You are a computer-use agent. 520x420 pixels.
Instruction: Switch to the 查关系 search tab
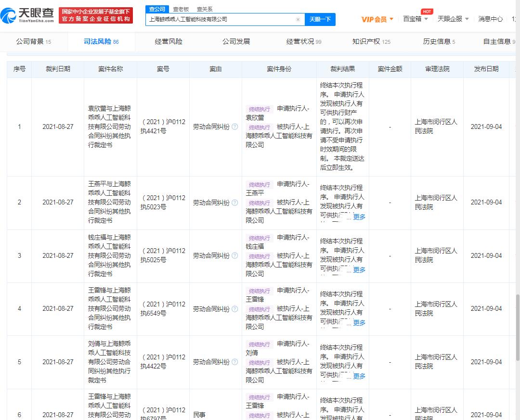click(x=204, y=9)
